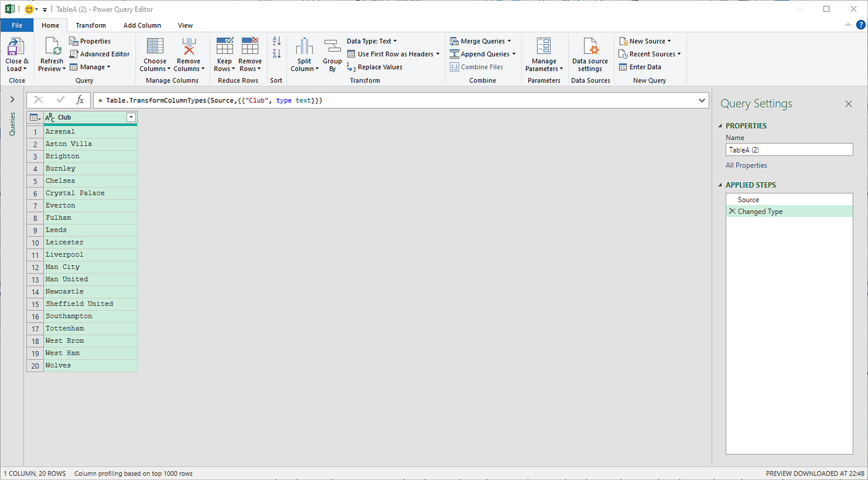Viewport: 868px width, 480px height.
Task: Open the Merge Queries tool
Action: 482,41
